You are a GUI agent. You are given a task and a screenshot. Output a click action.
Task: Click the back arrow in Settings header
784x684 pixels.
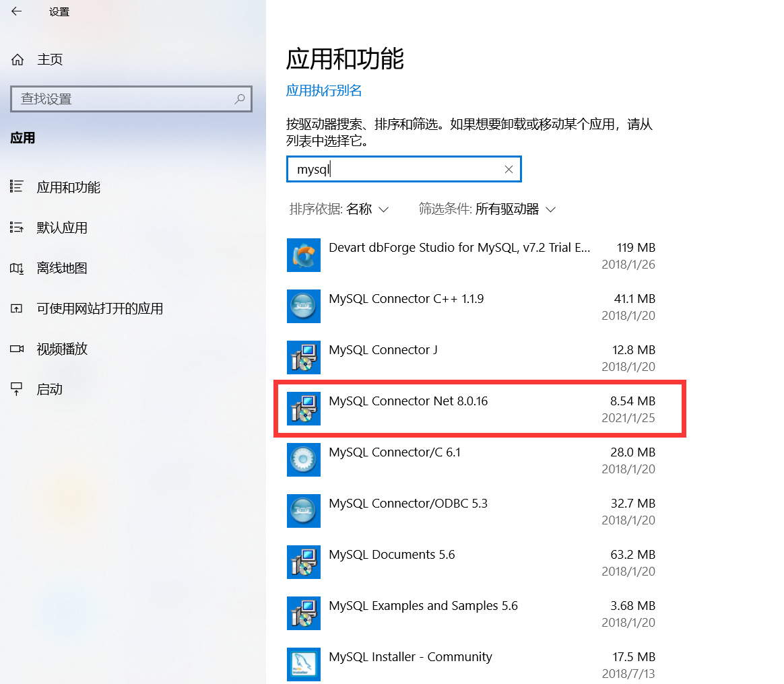[16, 11]
